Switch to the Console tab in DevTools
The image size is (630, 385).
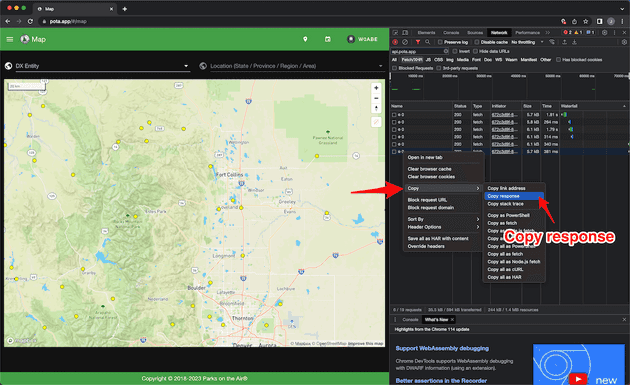coord(451,33)
